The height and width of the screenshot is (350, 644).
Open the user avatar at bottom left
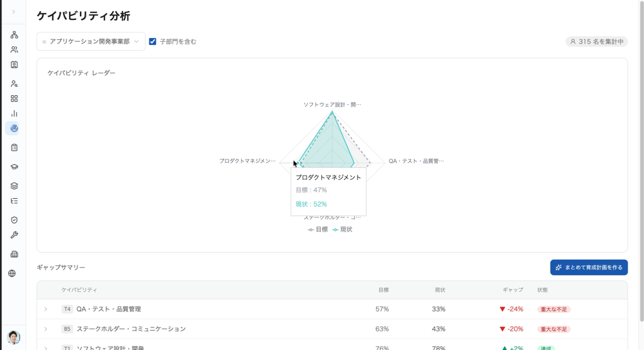point(14,337)
